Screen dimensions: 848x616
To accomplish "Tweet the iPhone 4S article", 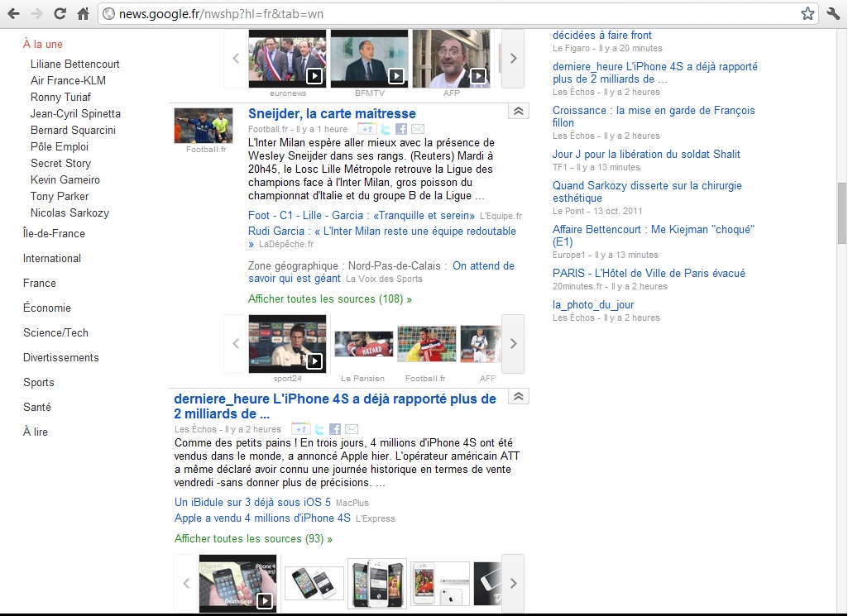I will (319, 430).
